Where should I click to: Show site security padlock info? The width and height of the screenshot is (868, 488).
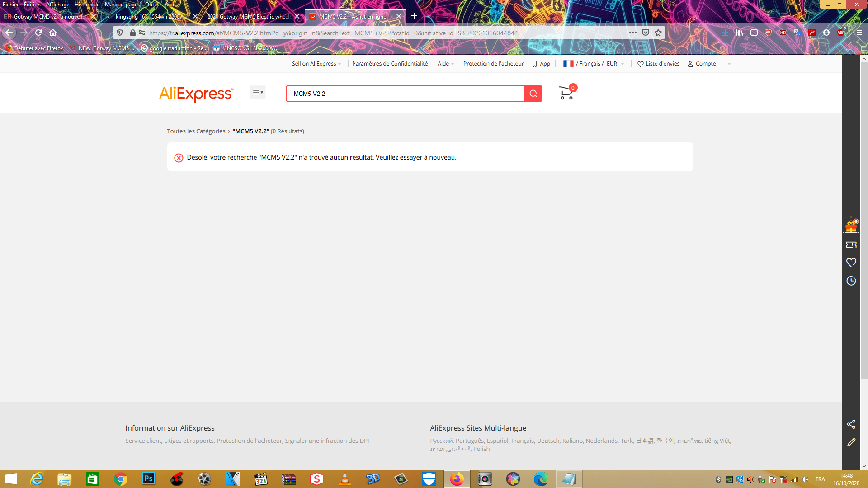132,33
